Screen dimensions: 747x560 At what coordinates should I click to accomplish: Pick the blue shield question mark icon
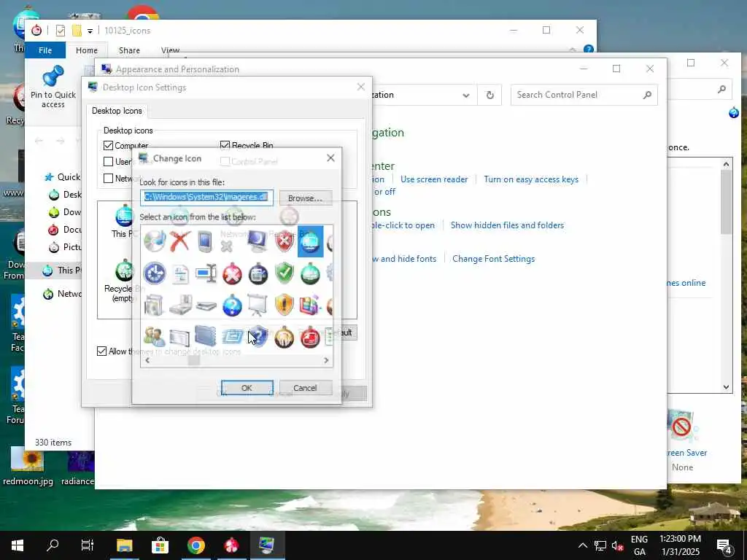point(259,337)
